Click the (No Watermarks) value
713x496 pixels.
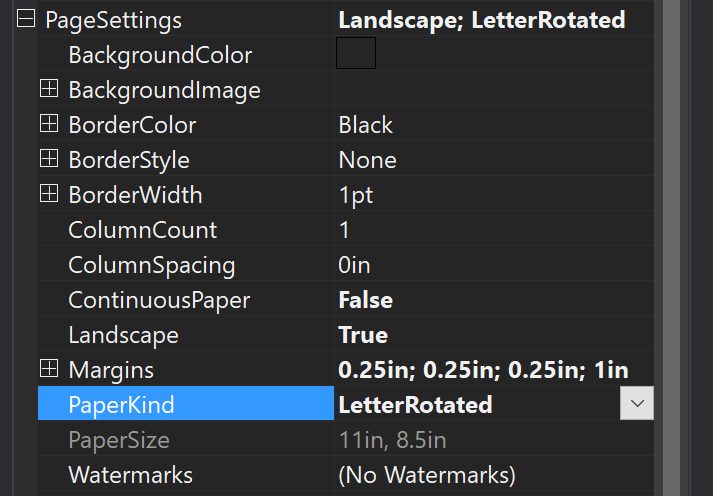point(427,475)
